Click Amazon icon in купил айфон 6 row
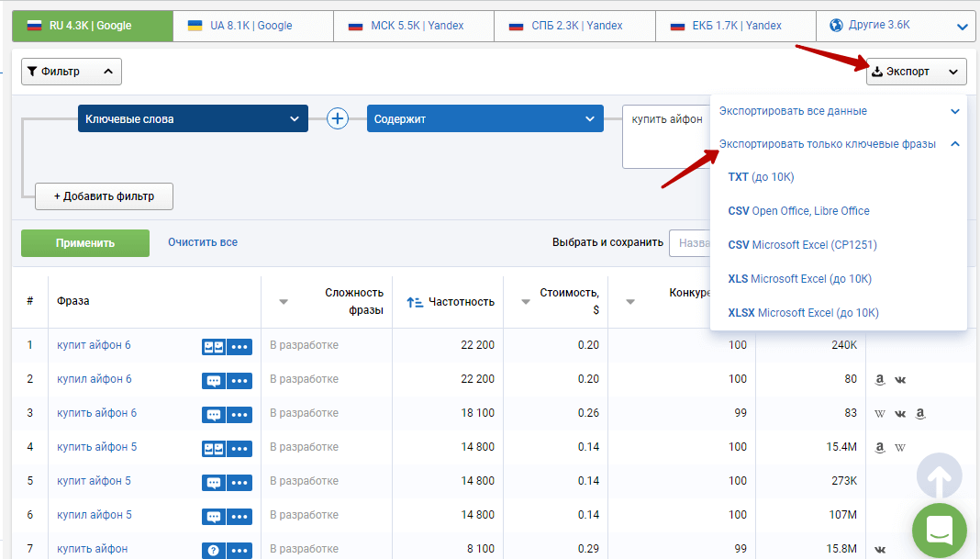 click(880, 380)
